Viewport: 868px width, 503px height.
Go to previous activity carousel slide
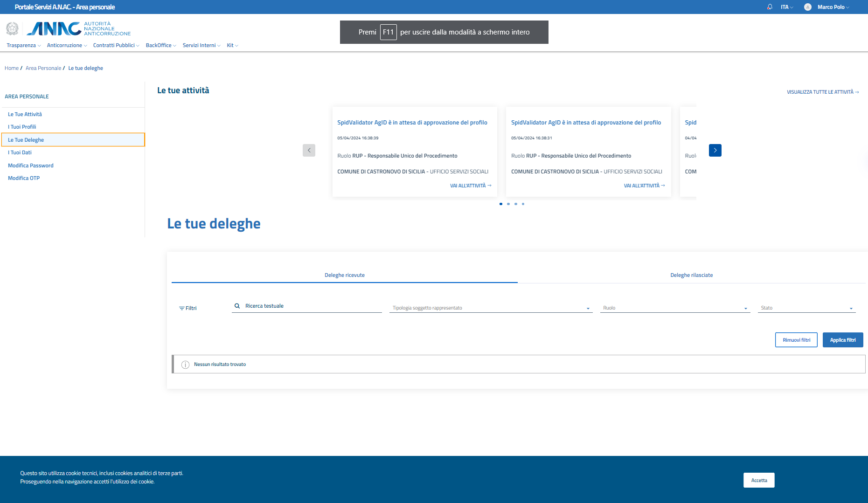[309, 150]
